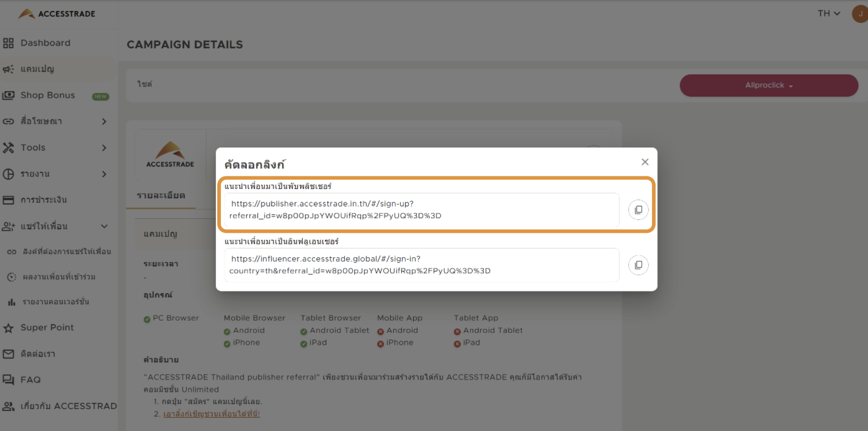Click the icon beside ผลงานเพื่อนที่เข้าร่วม
The height and width of the screenshot is (431, 868).
click(x=12, y=277)
